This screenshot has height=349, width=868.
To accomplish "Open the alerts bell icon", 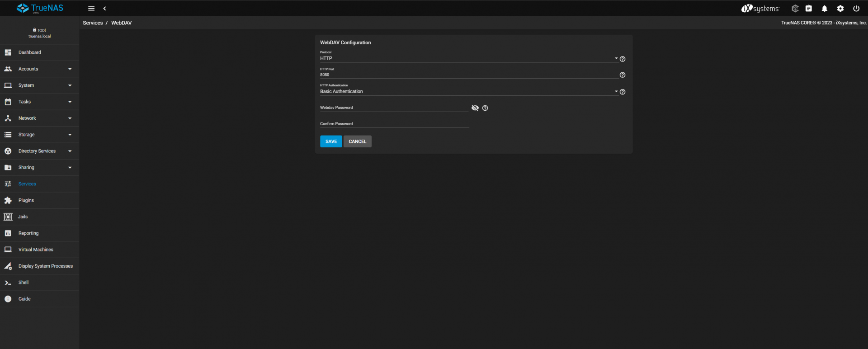I will click(825, 9).
